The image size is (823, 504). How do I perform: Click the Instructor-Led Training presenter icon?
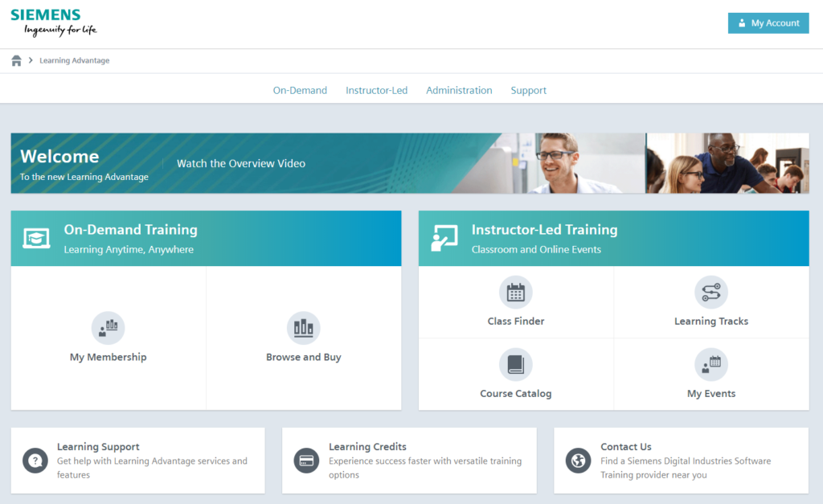pos(444,238)
